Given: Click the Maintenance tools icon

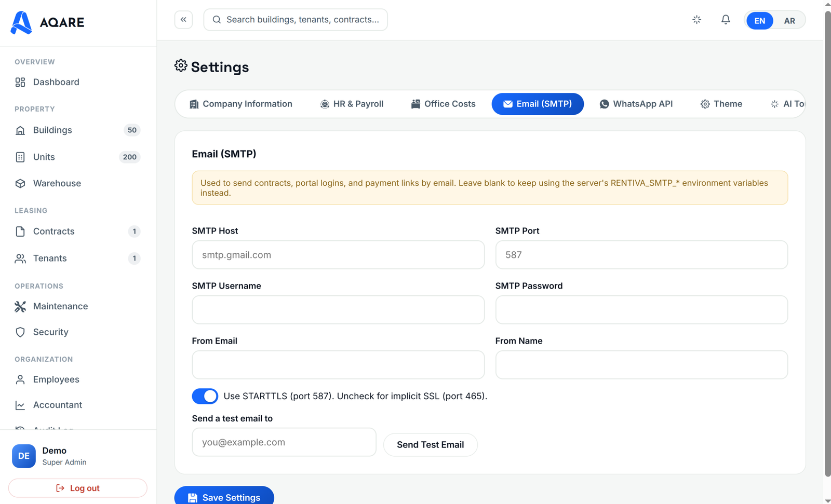Looking at the screenshot, I should [20, 307].
